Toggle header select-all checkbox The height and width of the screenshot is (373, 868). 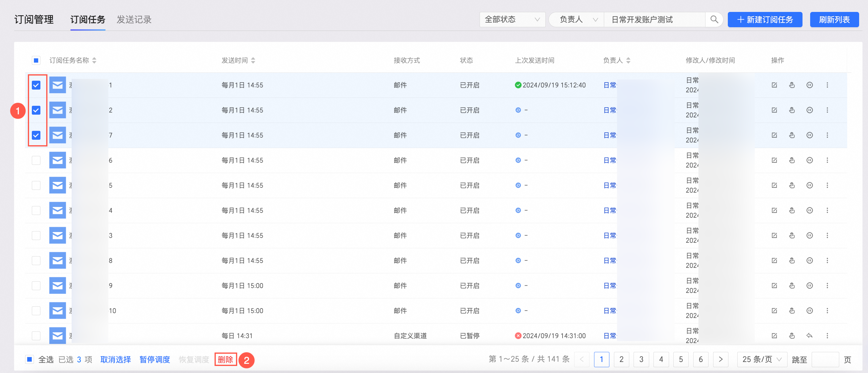tap(36, 61)
